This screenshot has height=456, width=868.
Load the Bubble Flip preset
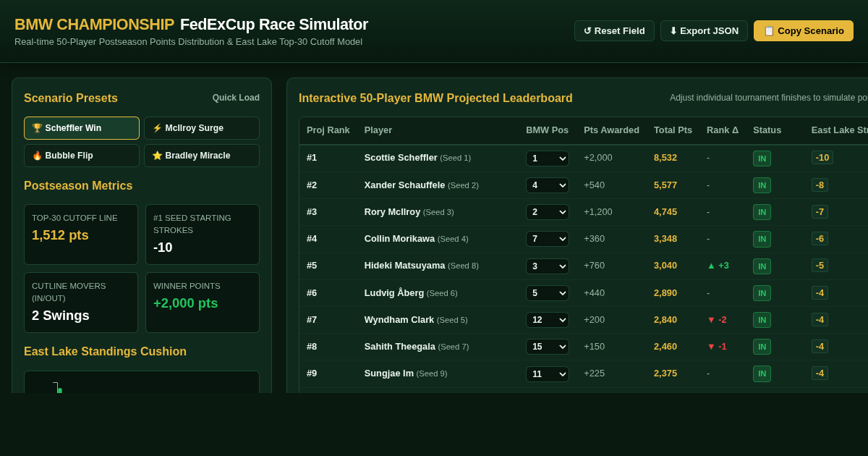pyautogui.click(x=82, y=156)
